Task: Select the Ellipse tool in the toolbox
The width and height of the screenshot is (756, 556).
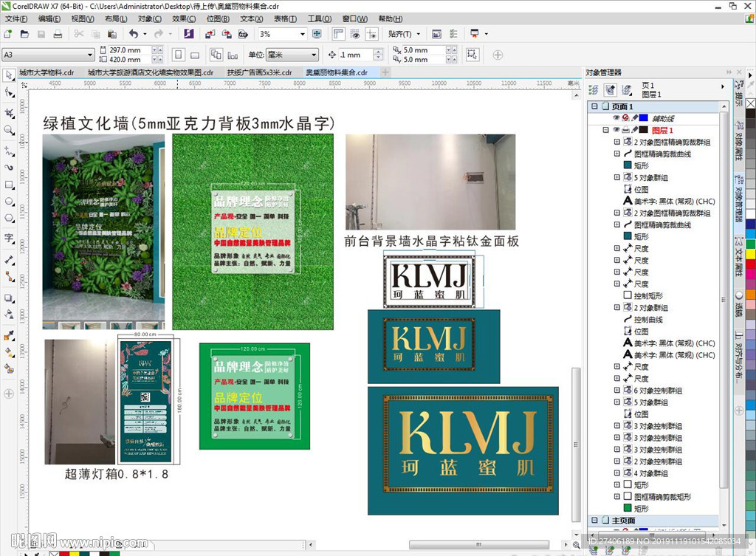Action: pos(9,202)
